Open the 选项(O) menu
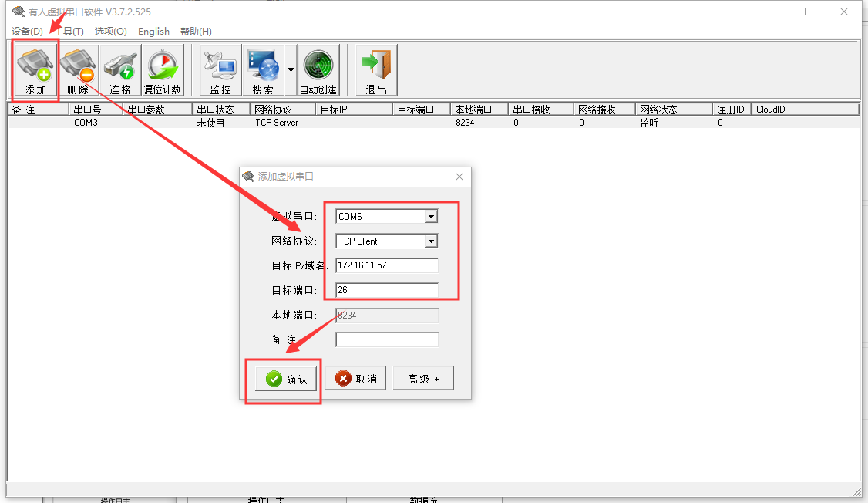Screen dimensions: 868x503 [x=110, y=32]
